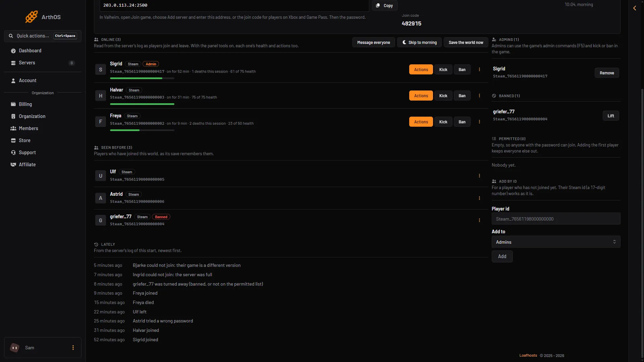Click Freya's health progress bar
The height and width of the screenshot is (362, 644).
[142, 130]
